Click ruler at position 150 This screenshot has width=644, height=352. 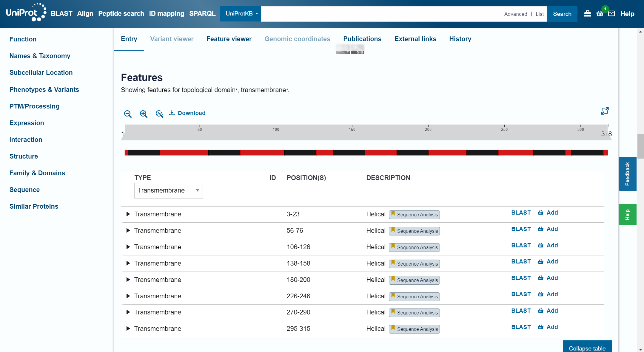[352, 129]
